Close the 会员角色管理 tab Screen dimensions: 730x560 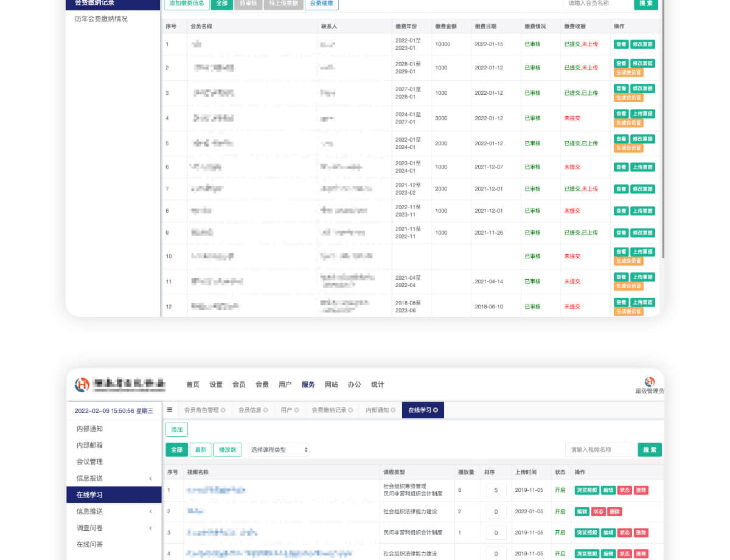pos(223,410)
